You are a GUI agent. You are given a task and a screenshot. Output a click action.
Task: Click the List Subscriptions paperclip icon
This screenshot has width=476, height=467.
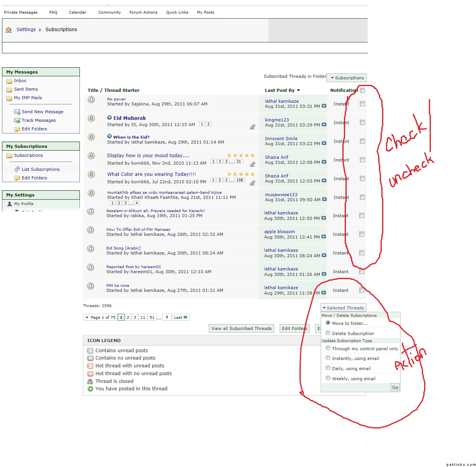tap(17, 169)
